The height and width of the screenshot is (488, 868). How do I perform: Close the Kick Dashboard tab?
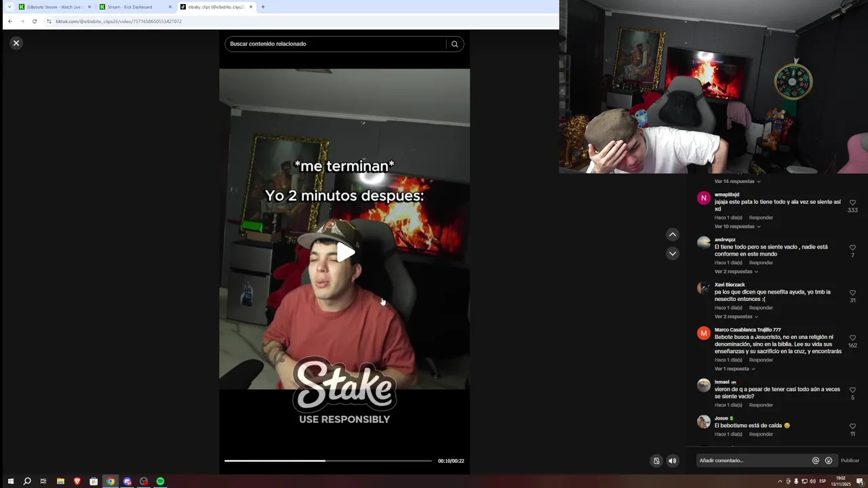point(170,7)
